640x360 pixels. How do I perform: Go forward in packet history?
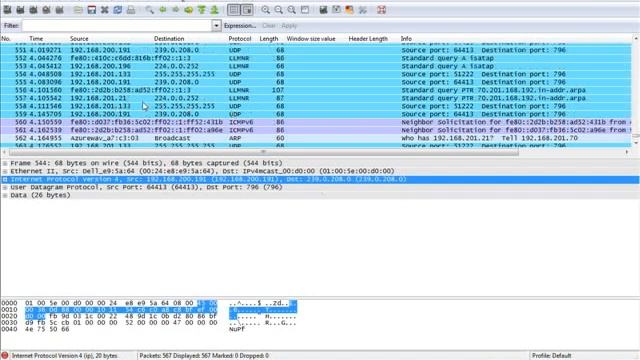coord(176,10)
